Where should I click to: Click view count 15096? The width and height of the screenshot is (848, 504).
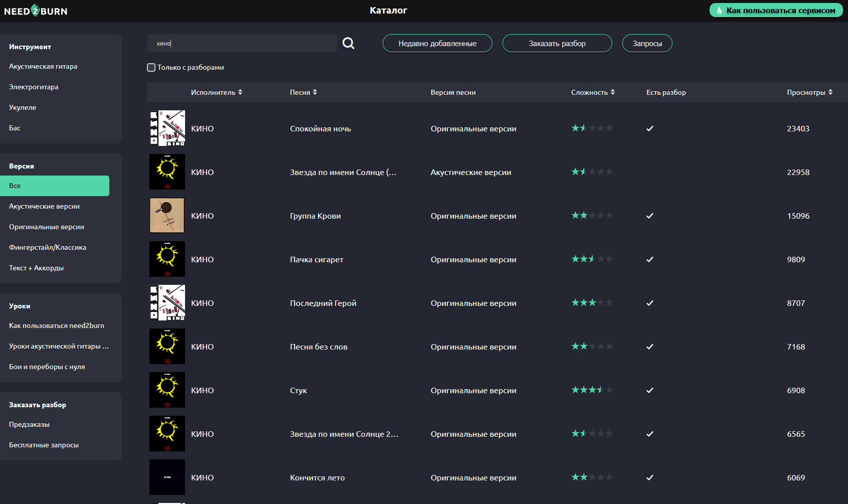tap(798, 216)
